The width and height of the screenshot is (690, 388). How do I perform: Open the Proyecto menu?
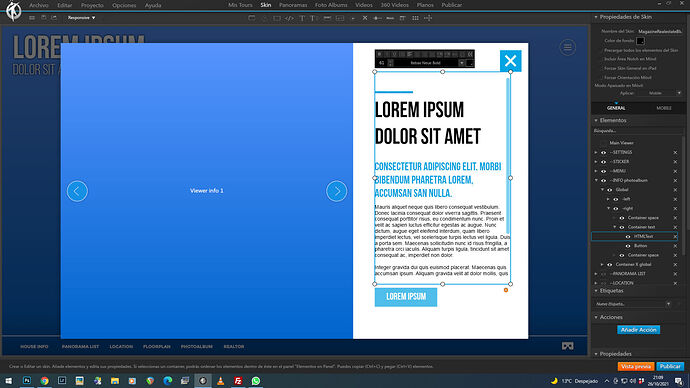click(92, 5)
